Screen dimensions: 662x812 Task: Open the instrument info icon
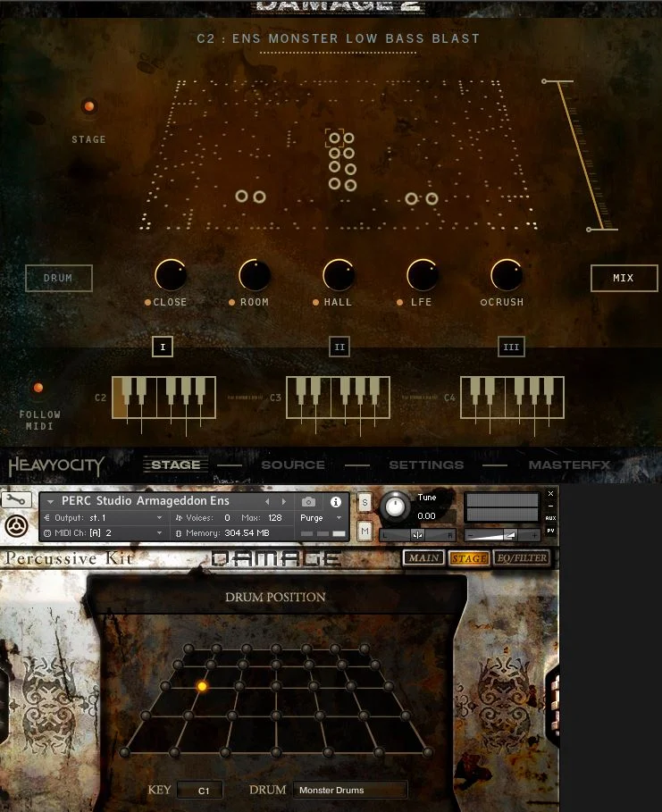click(336, 501)
